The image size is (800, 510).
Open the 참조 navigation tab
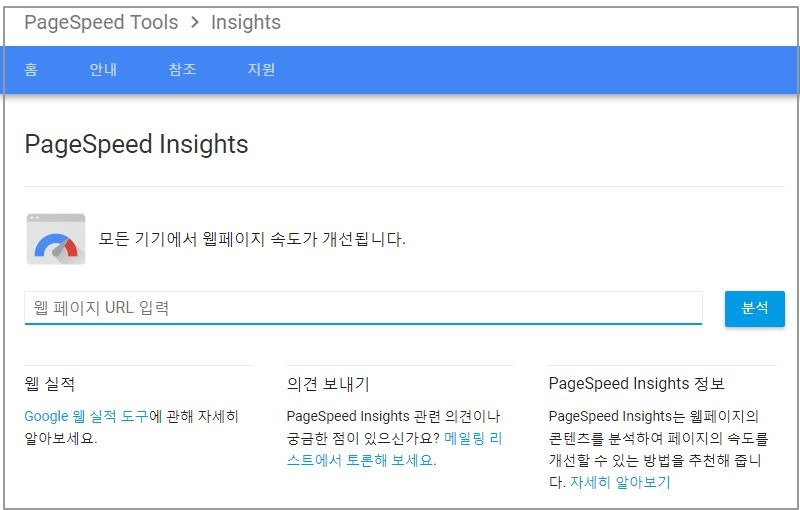coord(182,70)
